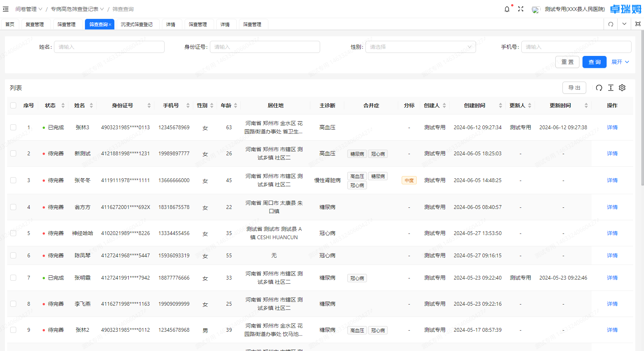Click phone number 13334455456

(174, 233)
